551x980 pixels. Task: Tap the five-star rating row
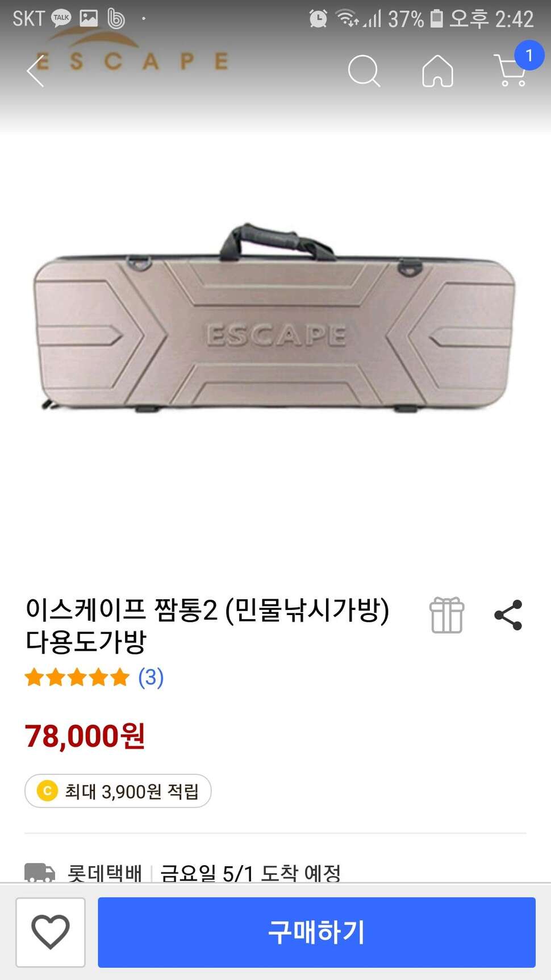77,677
